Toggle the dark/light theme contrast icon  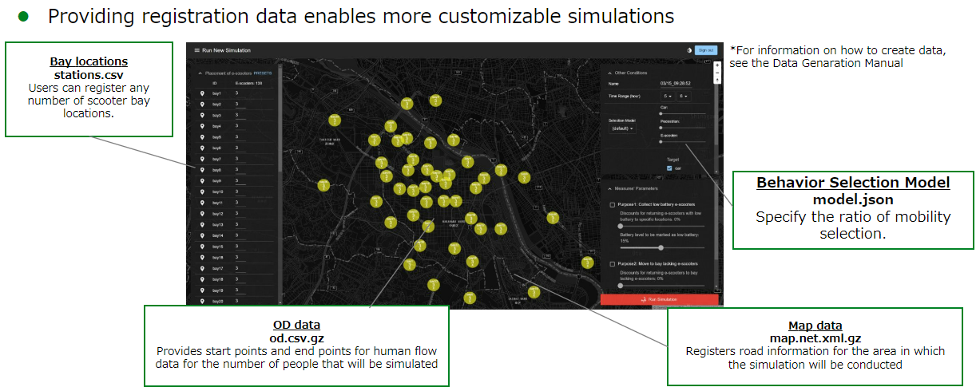pyautogui.click(x=689, y=50)
